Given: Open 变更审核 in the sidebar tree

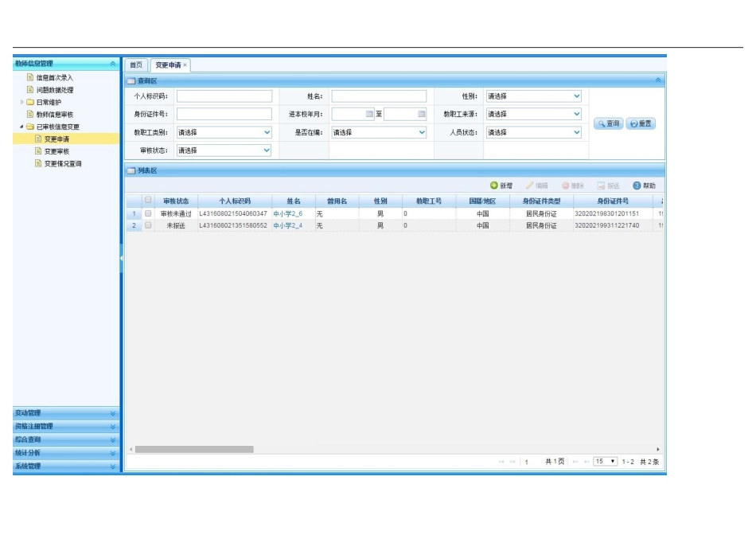Looking at the screenshot, I should pos(57,151).
